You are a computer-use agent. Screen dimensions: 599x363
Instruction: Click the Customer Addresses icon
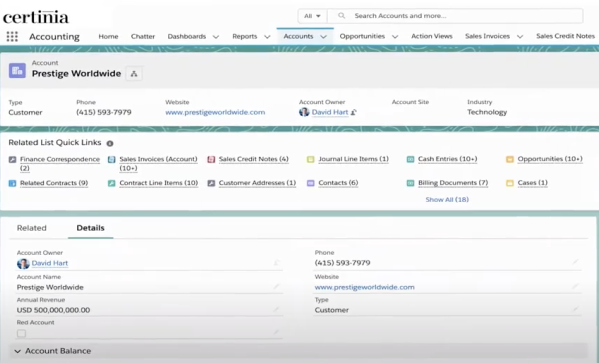click(x=211, y=183)
